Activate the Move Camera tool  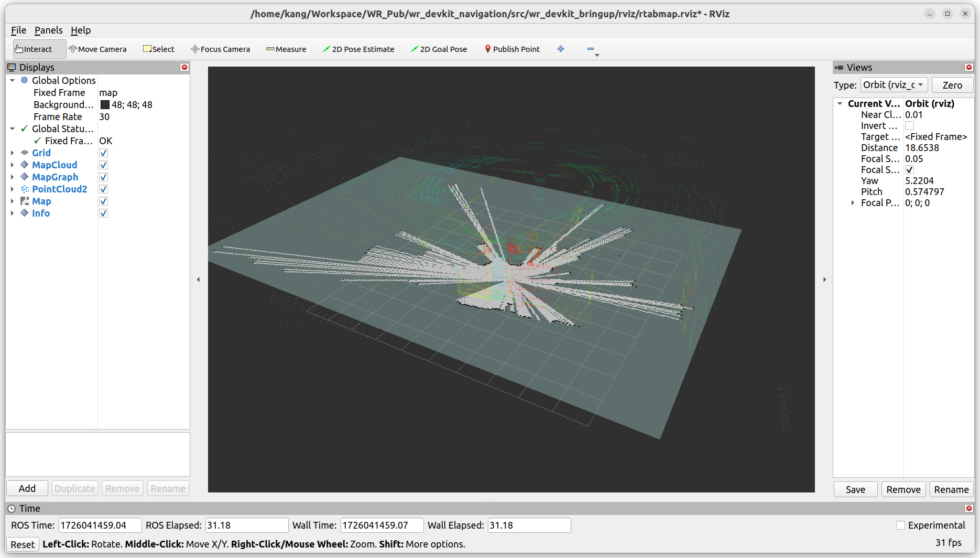pos(98,49)
